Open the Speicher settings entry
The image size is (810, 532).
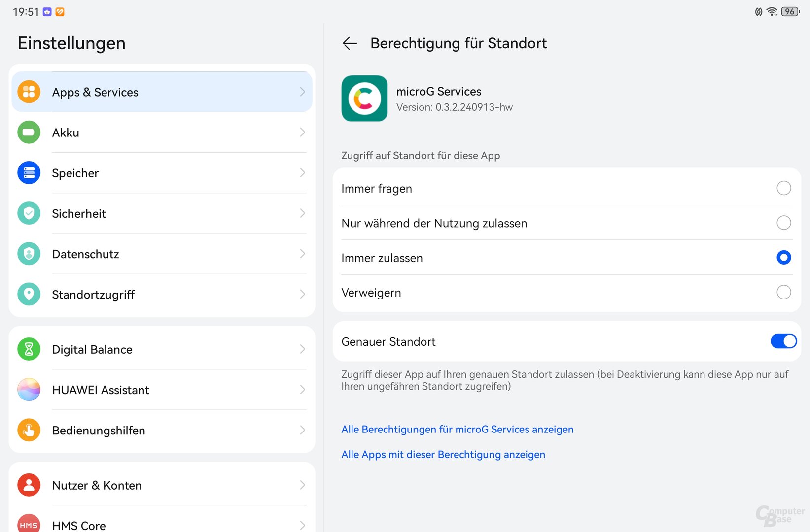[162, 172]
